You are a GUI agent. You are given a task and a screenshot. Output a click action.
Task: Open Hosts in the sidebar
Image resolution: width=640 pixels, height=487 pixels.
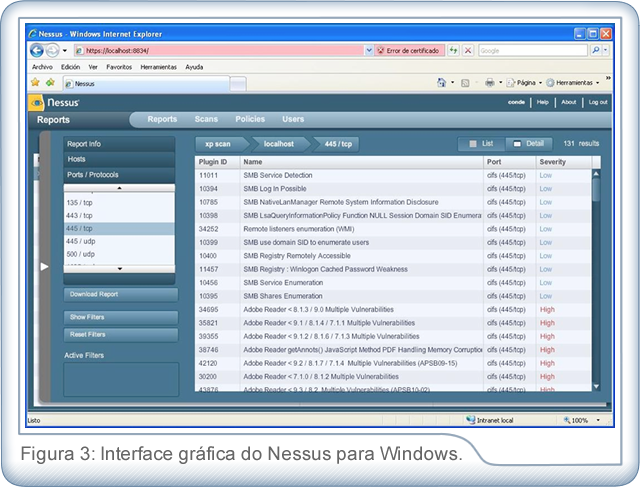(119, 159)
